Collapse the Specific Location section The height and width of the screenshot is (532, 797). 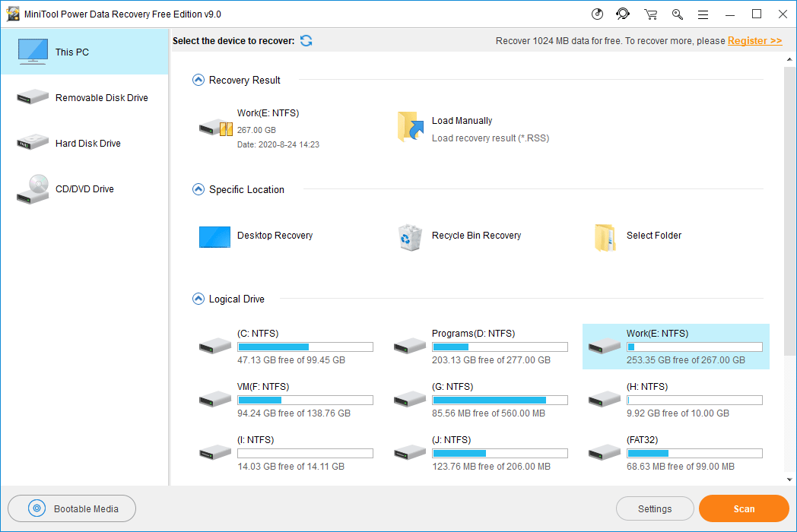[198, 189]
